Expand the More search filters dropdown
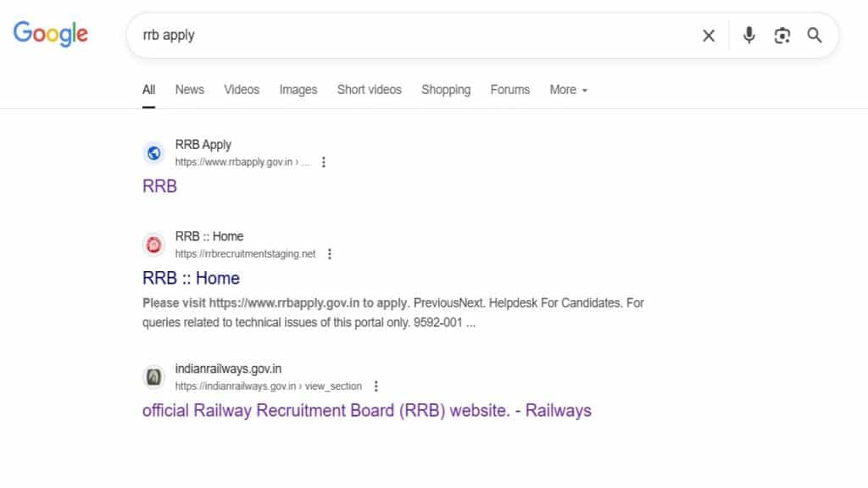 tap(568, 90)
